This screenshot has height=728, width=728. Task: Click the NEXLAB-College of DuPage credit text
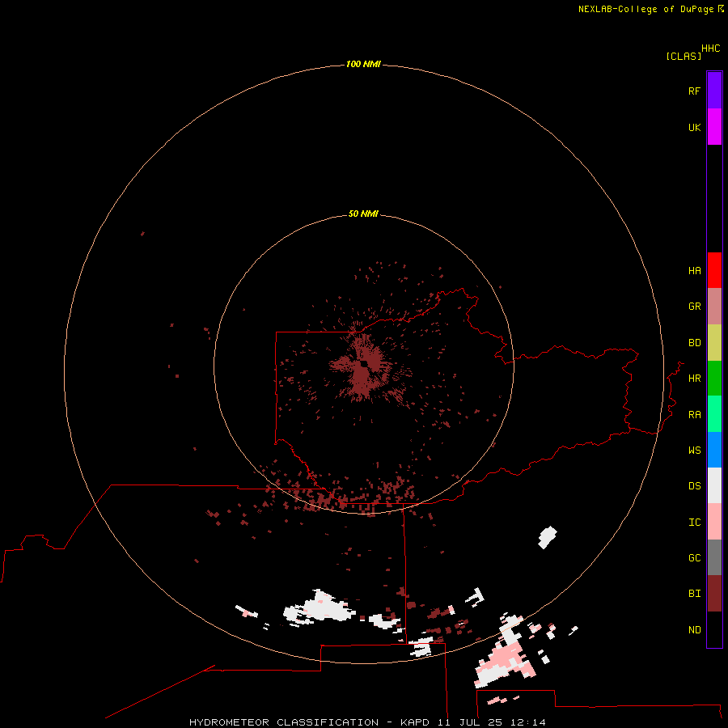click(645, 9)
